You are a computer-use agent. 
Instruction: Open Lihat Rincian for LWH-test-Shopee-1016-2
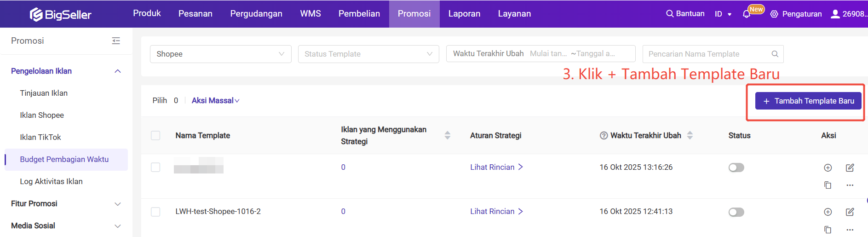point(496,211)
